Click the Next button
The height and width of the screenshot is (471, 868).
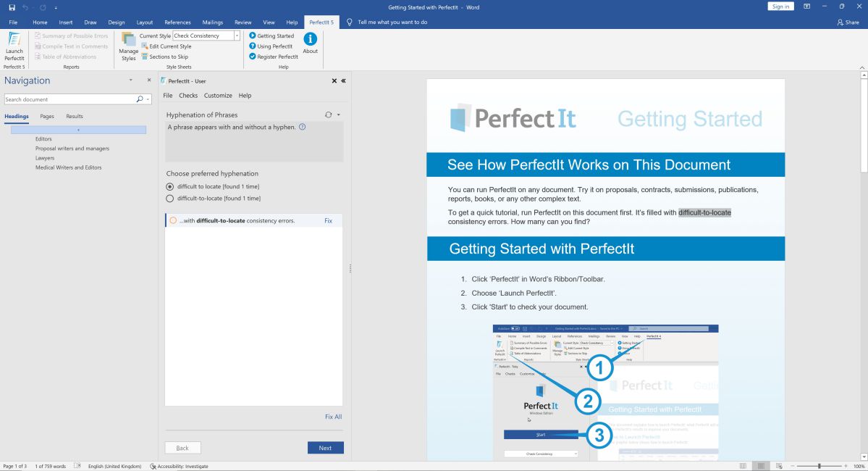[325, 448]
